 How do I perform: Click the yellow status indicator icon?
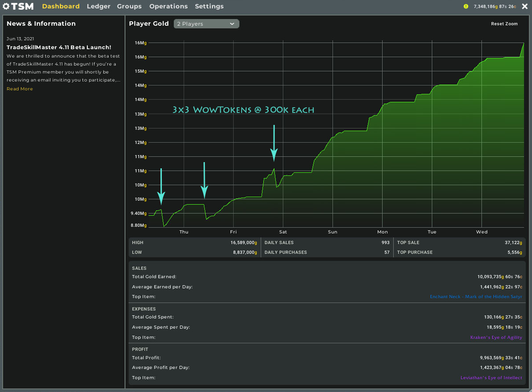465,6
